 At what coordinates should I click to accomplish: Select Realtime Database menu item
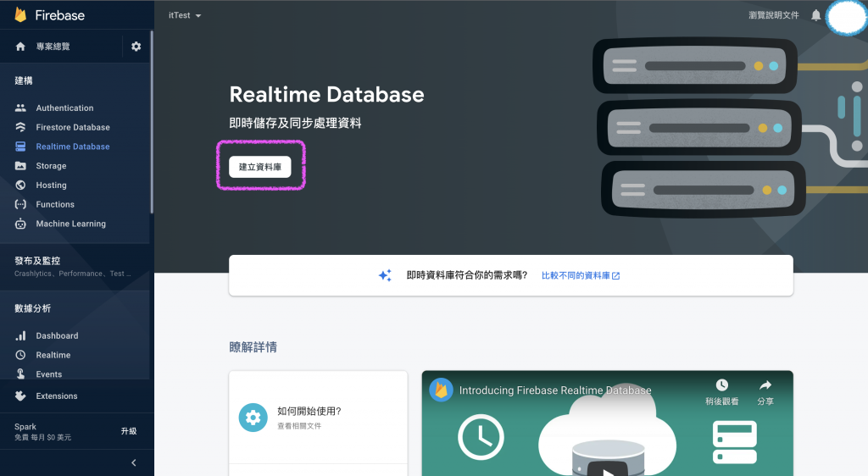pyautogui.click(x=75, y=147)
